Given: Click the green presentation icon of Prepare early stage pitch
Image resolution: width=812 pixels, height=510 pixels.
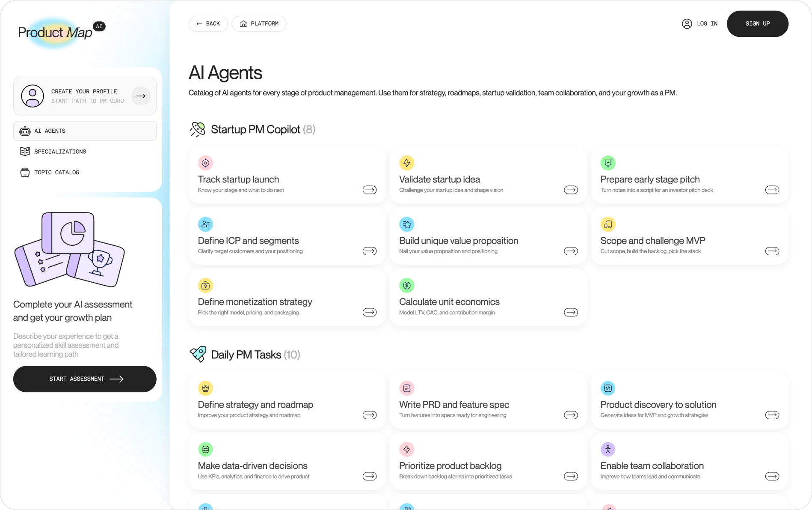Looking at the screenshot, I should point(608,163).
